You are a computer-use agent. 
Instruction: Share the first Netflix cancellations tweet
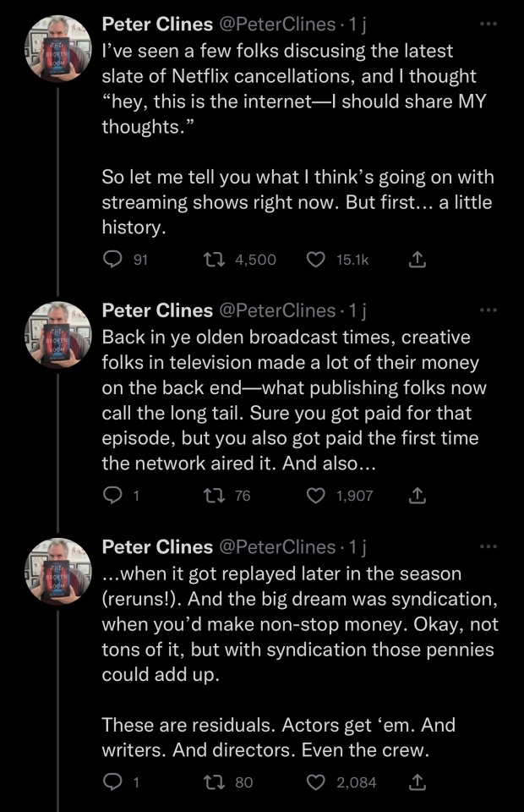[416, 260]
